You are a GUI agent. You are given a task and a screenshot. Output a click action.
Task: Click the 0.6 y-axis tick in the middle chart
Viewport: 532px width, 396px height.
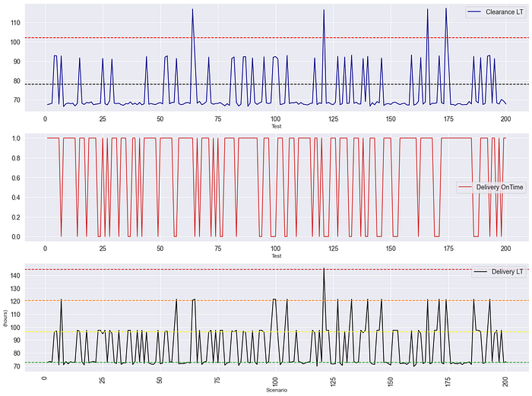pyautogui.click(x=16, y=177)
